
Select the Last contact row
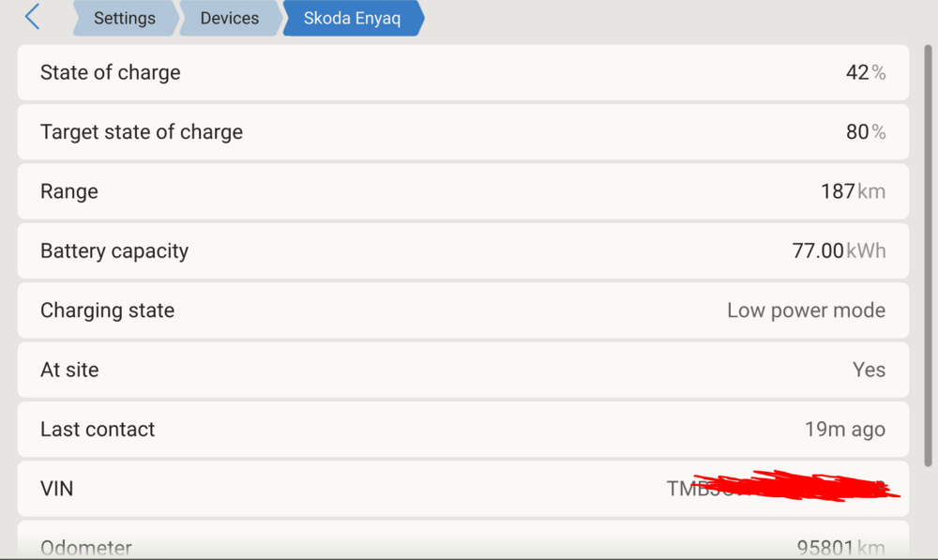(x=463, y=429)
